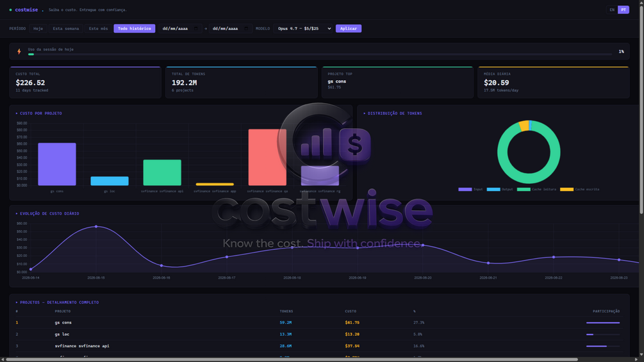This screenshot has height=362, width=644.
Task: Switch language to PT
Action: coord(623,10)
